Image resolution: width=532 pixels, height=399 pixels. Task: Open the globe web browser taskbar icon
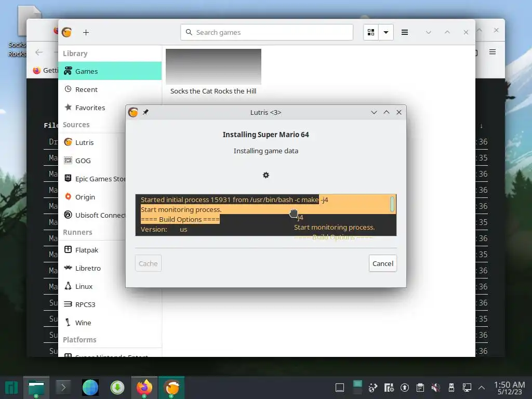90,388
